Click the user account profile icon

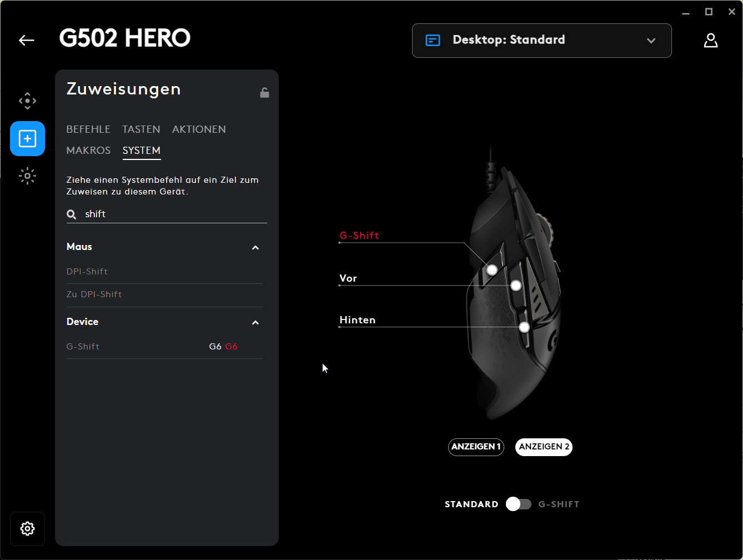(x=711, y=40)
